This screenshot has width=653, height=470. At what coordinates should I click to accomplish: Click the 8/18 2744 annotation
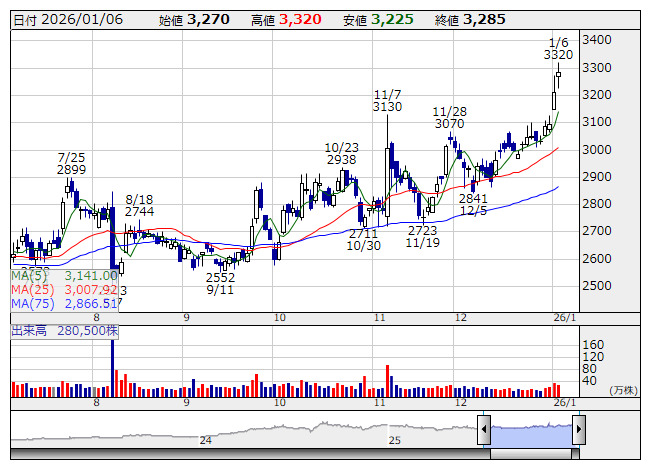pyautogui.click(x=140, y=206)
